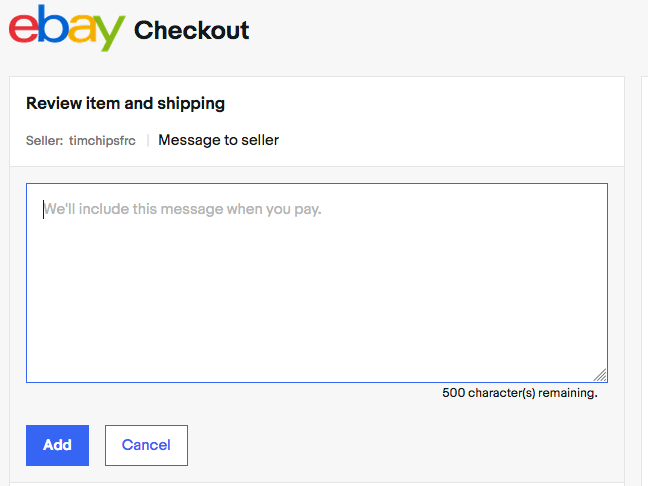Click the Checkout page heading

coord(192,31)
